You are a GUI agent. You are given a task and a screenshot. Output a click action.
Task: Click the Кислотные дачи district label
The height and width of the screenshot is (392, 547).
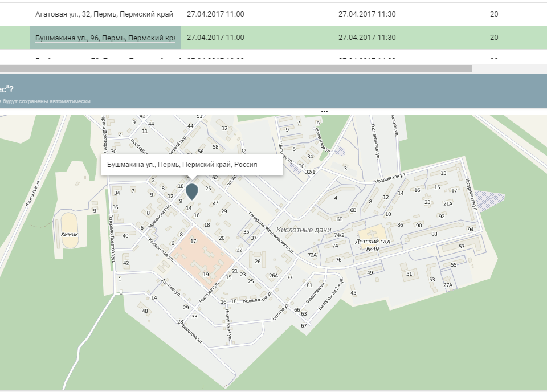[x=304, y=230]
